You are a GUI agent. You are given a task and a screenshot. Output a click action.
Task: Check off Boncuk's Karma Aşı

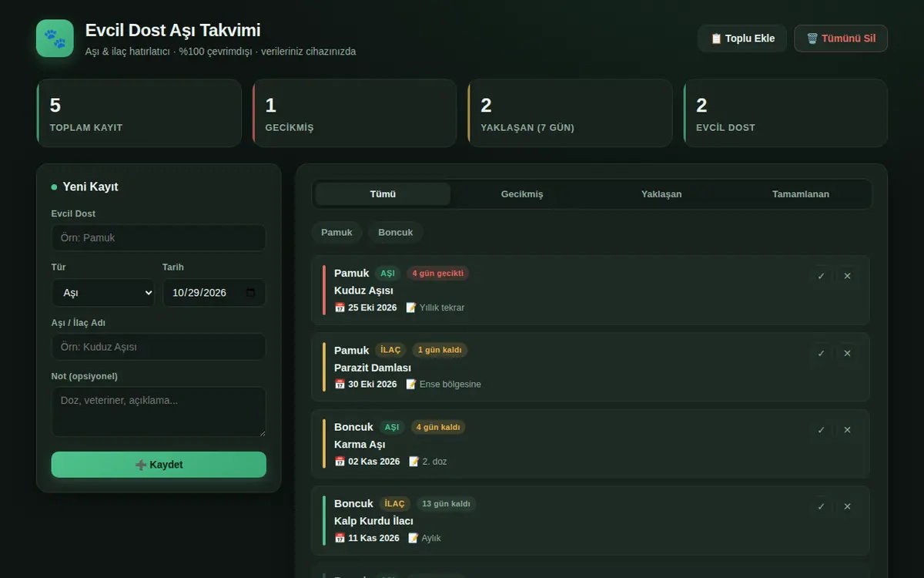tap(821, 430)
